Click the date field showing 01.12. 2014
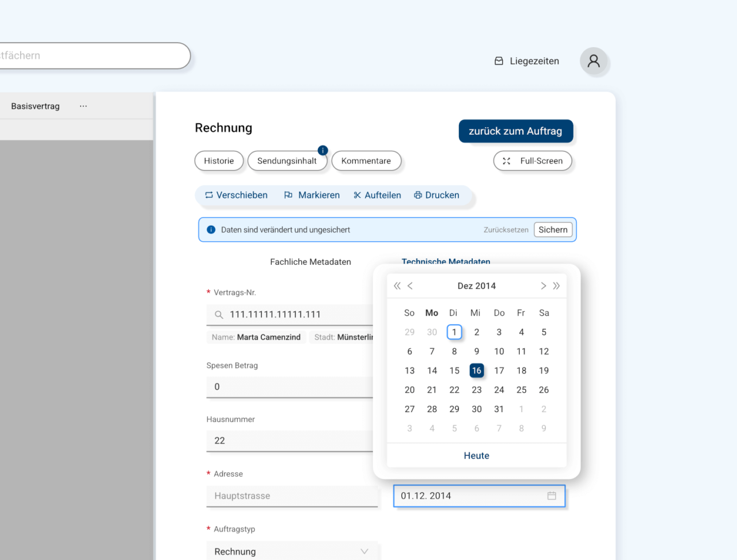 (x=479, y=496)
